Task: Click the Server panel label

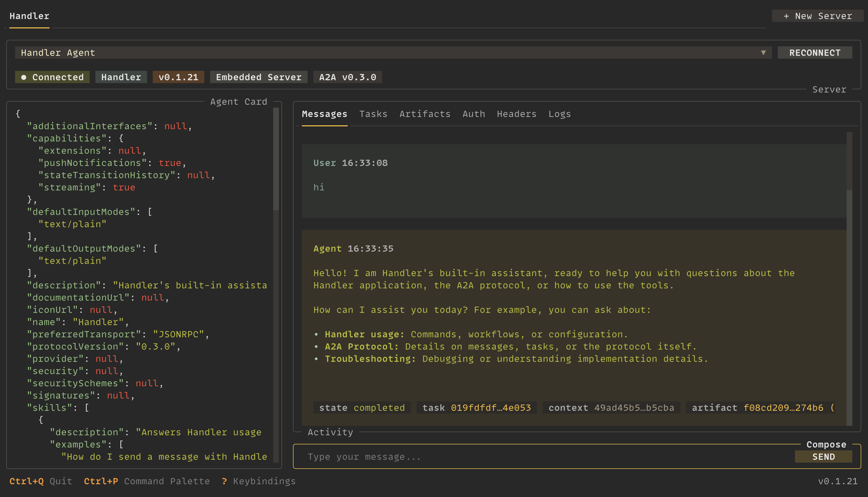Action: tap(829, 89)
